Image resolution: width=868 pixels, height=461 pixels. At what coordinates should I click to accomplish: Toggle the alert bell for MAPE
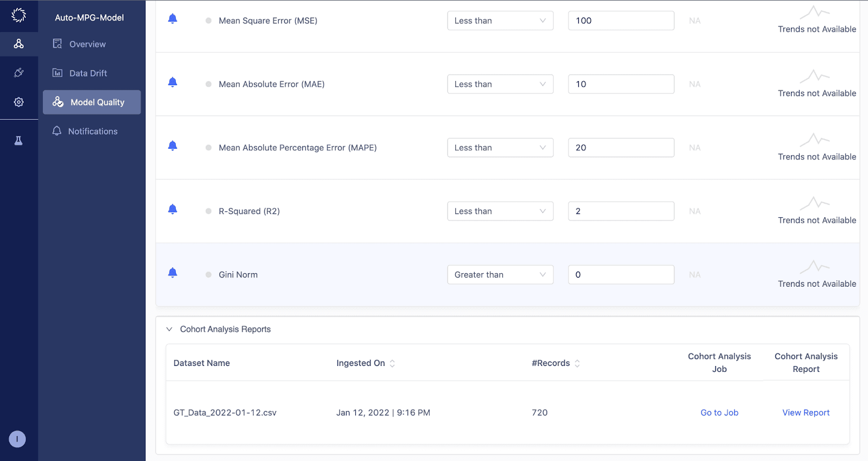tap(173, 146)
